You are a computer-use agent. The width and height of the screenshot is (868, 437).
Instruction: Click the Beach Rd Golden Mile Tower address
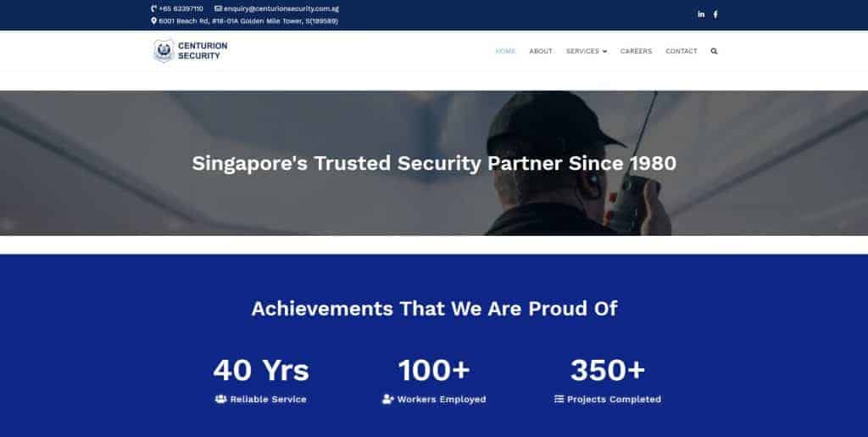[x=248, y=21]
